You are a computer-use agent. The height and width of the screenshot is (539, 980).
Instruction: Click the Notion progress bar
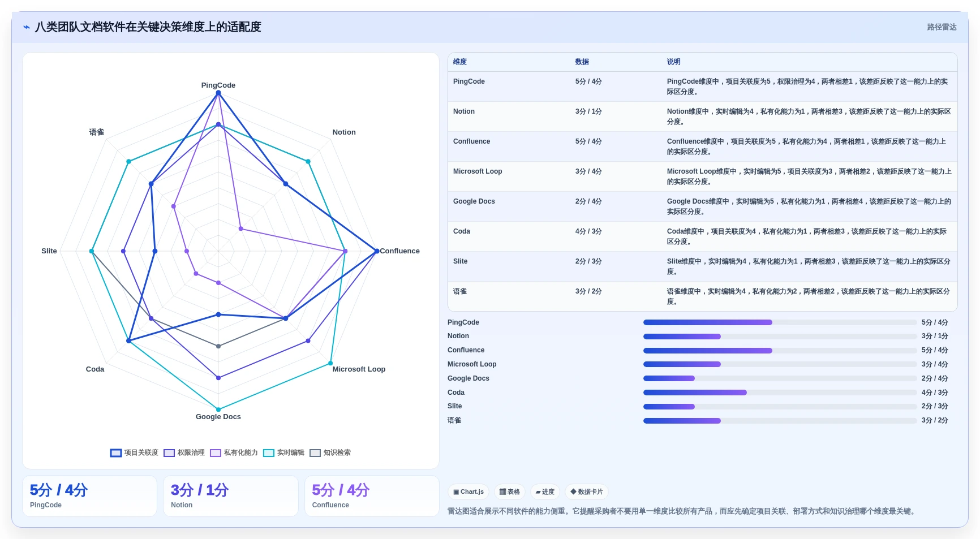(780, 337)
